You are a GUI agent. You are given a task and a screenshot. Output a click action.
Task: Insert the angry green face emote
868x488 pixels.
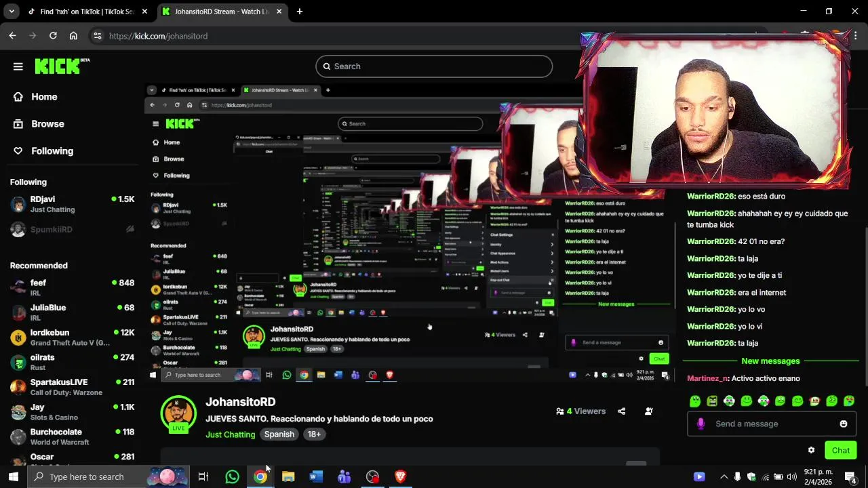click(x=712, y=401)
